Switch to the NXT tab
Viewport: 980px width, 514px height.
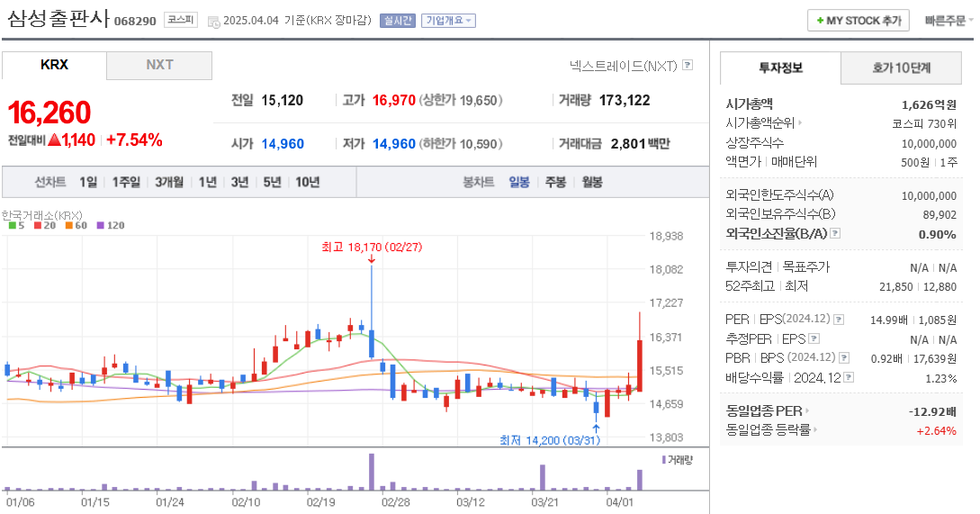pos(159,65)
